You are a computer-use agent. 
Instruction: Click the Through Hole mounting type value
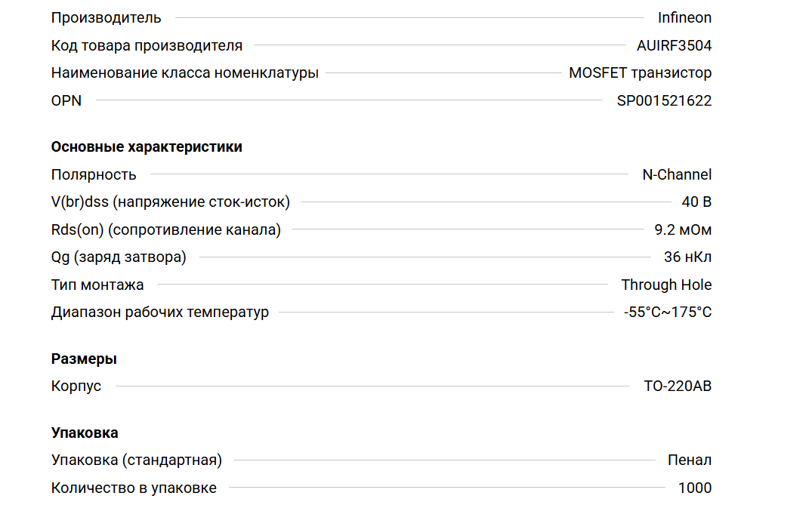coord(666,285)
